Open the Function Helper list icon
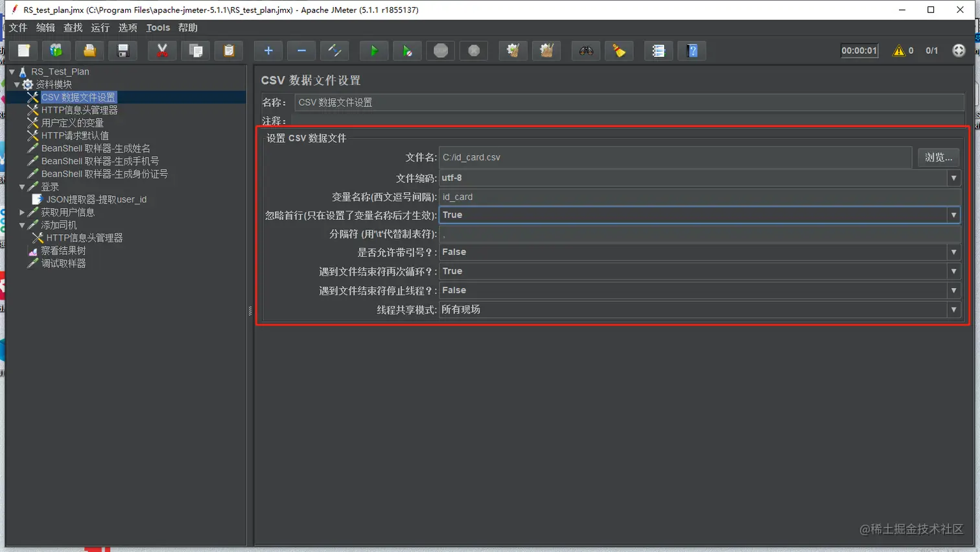980x552 pixels. point(659,51)
